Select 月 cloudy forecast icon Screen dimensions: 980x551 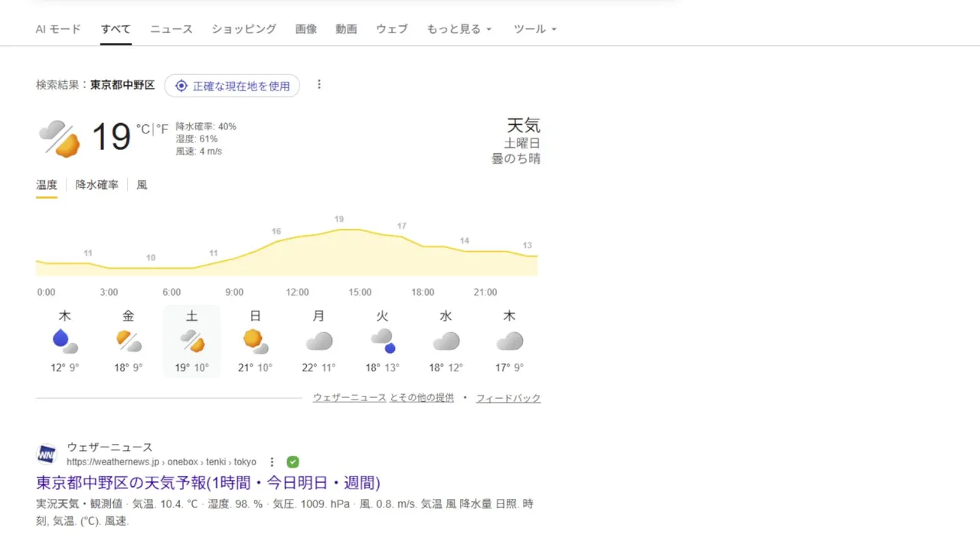tap(318, 341)
